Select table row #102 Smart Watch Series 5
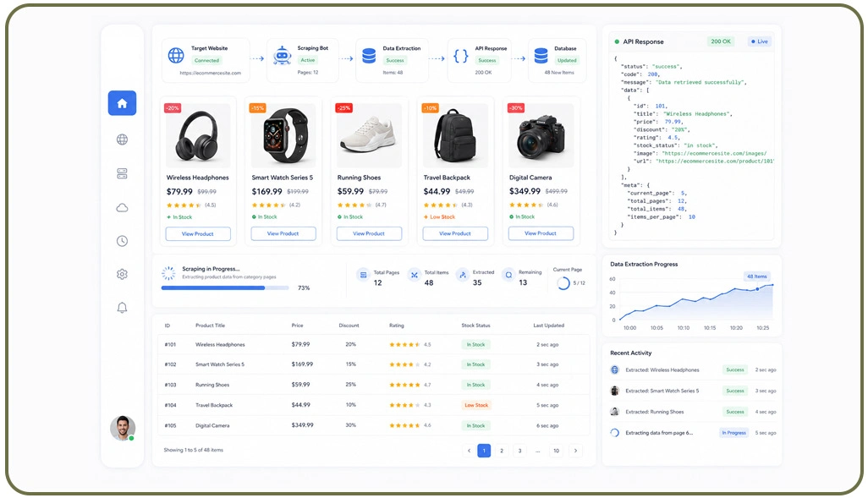This screenshot has width=868, height=498. (x=374, y=364)
